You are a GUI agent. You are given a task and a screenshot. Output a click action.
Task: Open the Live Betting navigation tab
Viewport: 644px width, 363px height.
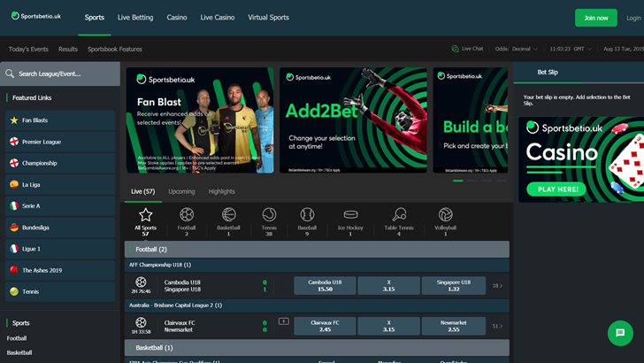pyautogui.click(x=135, y=18)
